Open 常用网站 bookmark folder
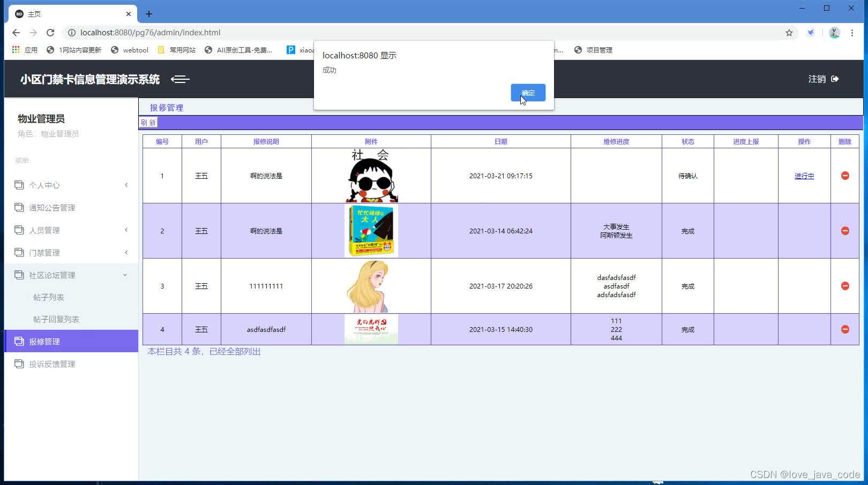This screenshot has height=485, width=868. 177,50
